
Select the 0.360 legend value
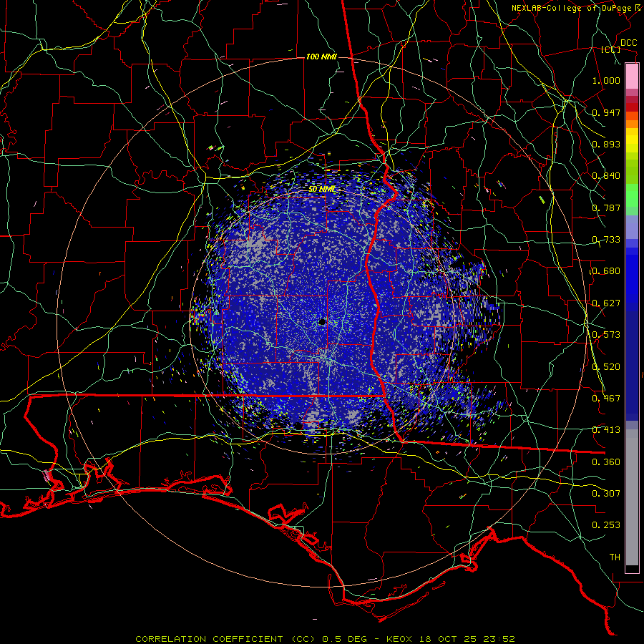coord(606,462)
